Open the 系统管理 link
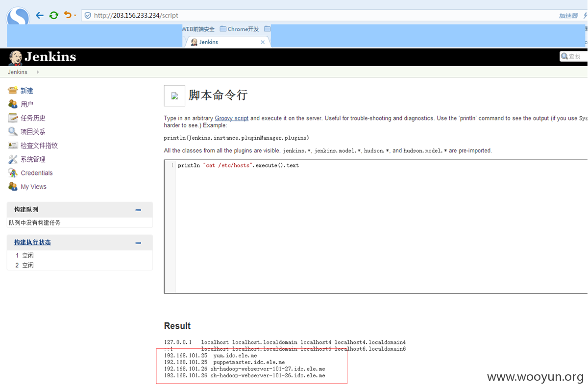This screenshot has height=391, width=588. click(x=33, y=159)
